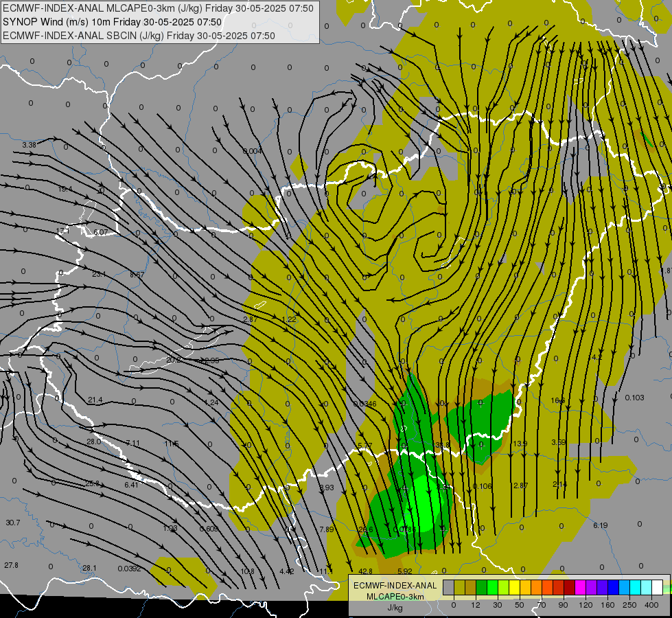Screen dimensions: 672x618
Task: Click the legend tick label '400'
Action: (x=651, y=605)
